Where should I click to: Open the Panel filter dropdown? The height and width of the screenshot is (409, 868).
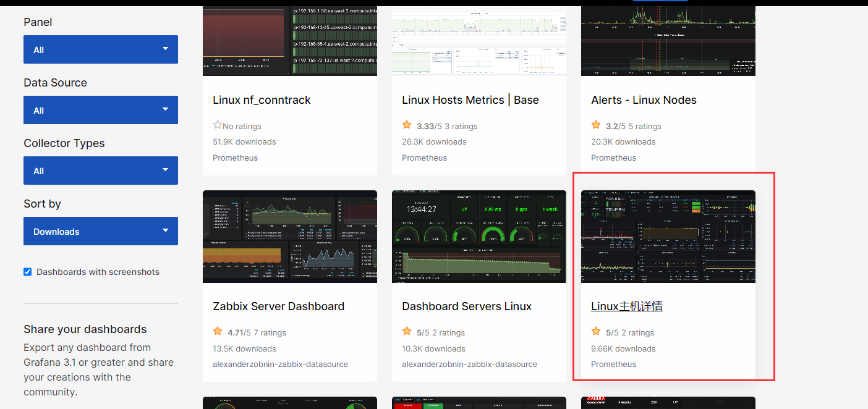point(101,49)
